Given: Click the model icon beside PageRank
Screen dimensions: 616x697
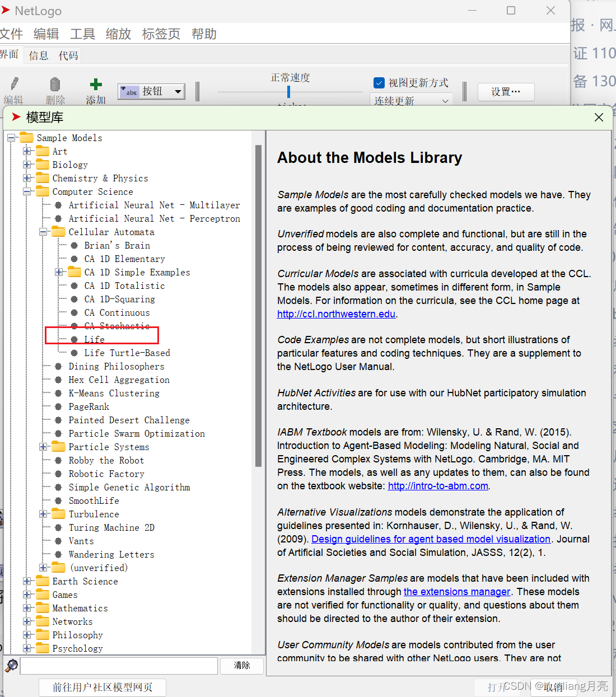Looking at the screenshot, I should click(x=58, y=406).
